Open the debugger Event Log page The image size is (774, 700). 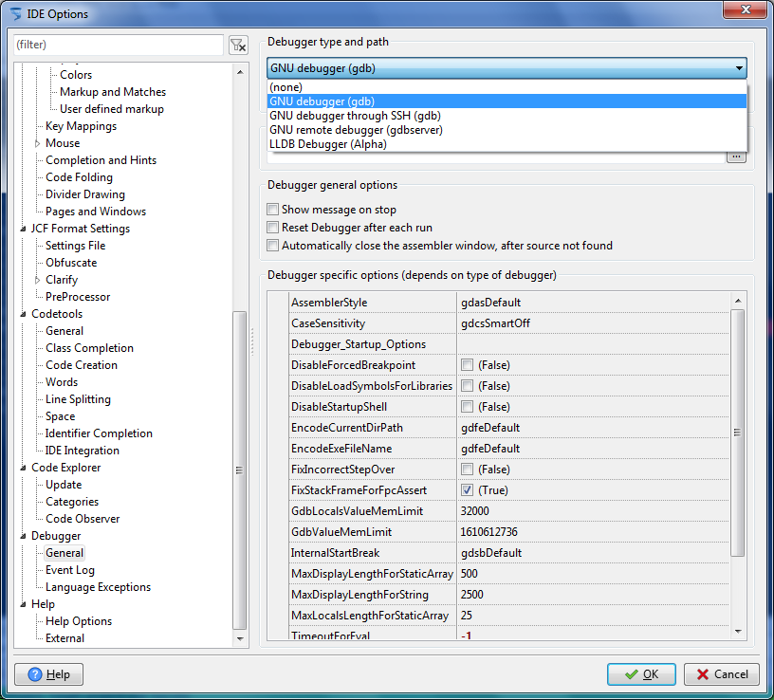[69, 570]
